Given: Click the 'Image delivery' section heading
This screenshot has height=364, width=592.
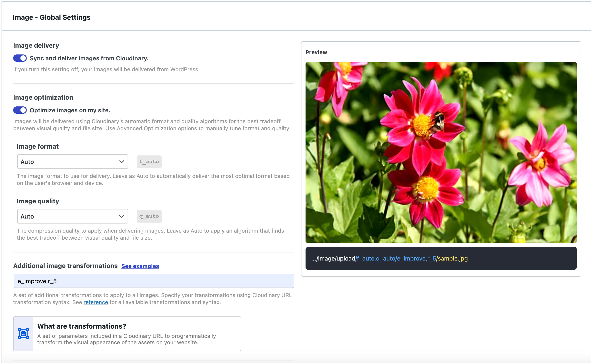Looking at the screenshot, I should click(36, 45).
